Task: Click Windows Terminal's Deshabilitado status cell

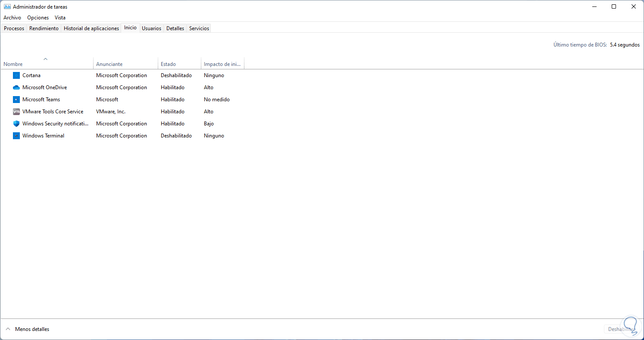Action: (176, 136)
